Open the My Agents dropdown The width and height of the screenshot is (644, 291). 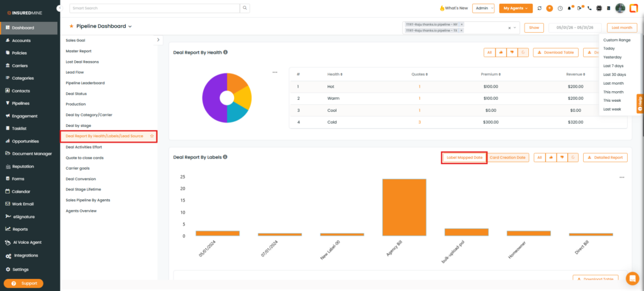[x=516, y=8]
